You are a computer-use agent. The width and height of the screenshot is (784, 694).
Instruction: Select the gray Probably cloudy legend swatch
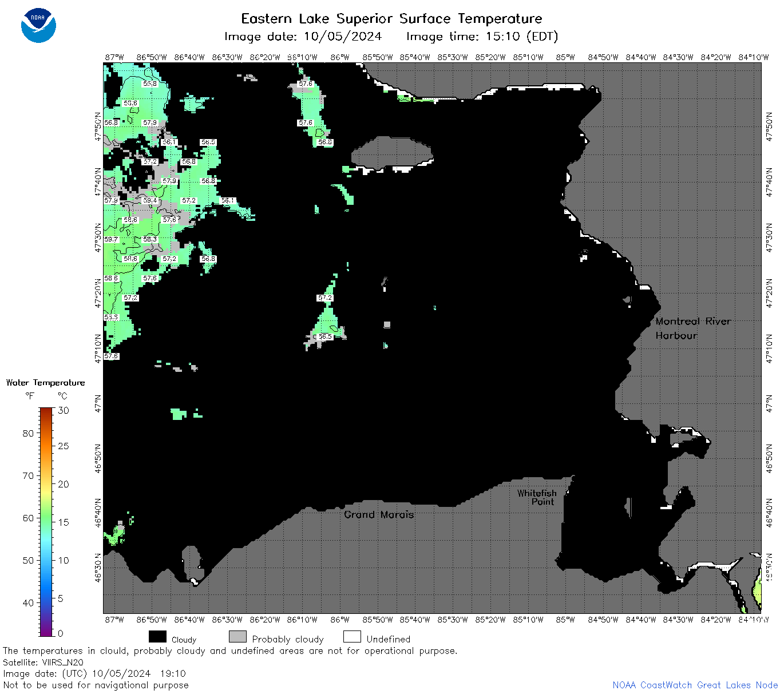pyautogui.click(x=237, y=637)
